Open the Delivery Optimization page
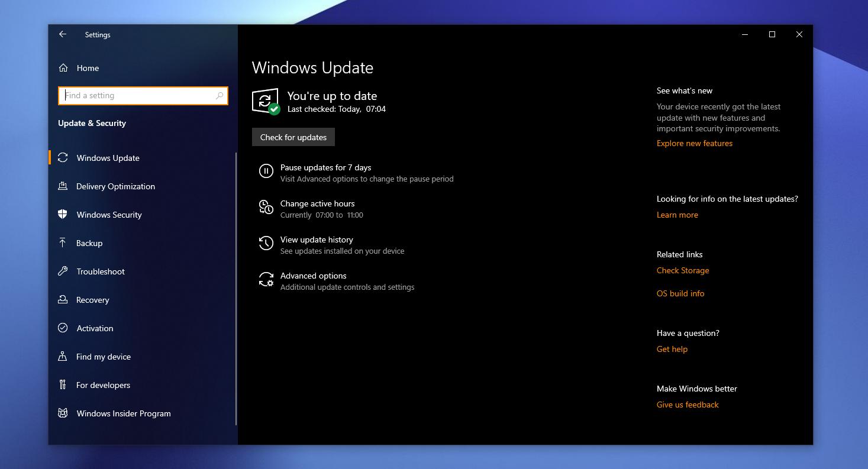The width and height of the screenshot is (868, 469). pos(142,186)
